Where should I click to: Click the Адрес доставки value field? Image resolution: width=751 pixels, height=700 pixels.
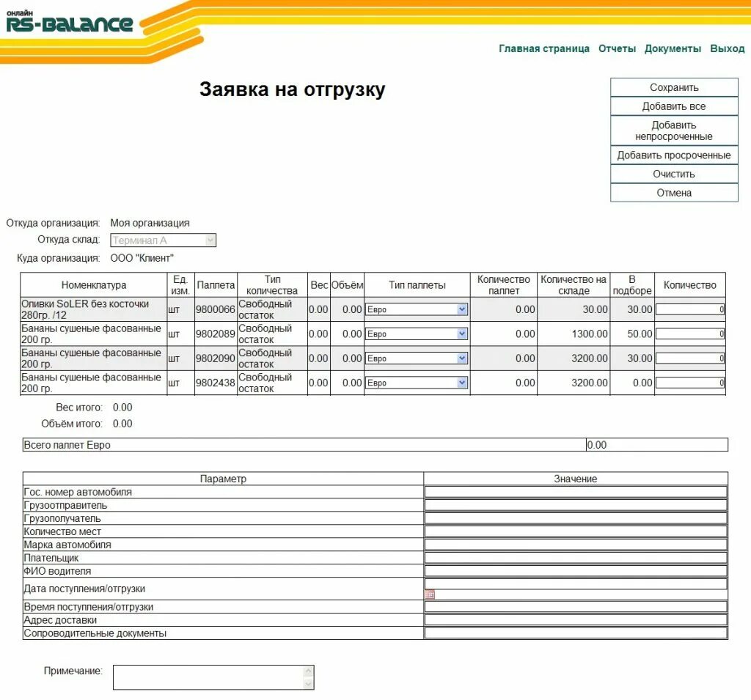coord(576,619)
